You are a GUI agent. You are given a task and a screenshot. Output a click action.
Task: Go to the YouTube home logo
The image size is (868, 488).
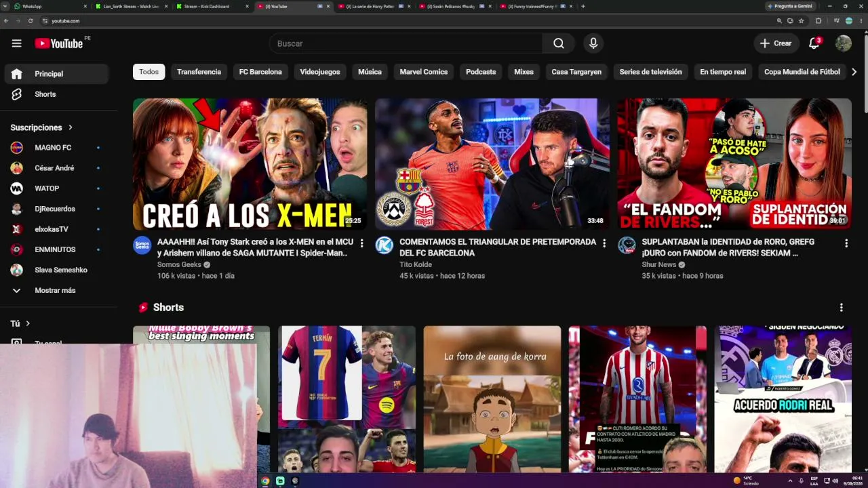click(x=59, y=43)
